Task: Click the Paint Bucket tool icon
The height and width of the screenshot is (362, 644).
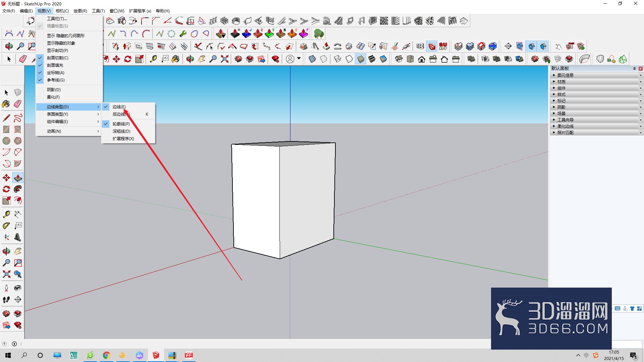Action: pyautogui.click(x=6, y=104)
